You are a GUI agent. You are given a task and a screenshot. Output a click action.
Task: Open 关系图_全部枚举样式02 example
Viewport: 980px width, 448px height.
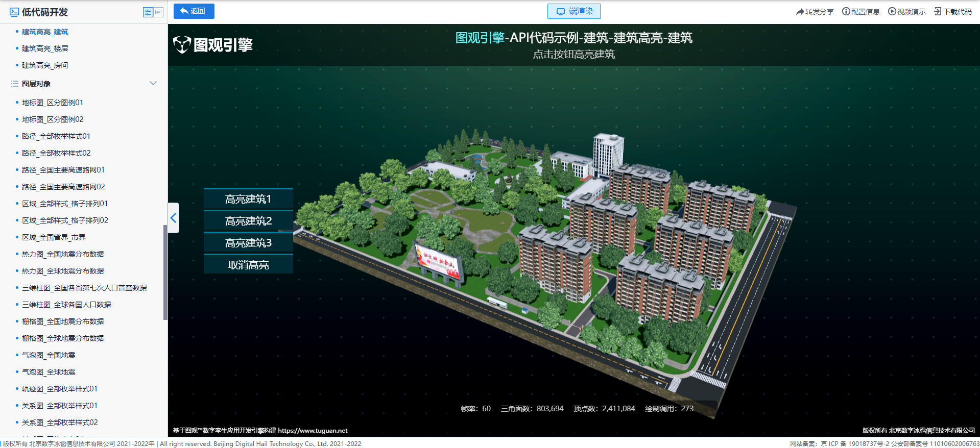pyautogui.click(x=60, y=422)
